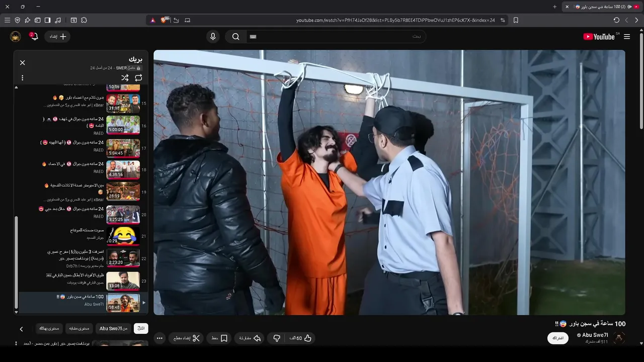Play playlist video 16, 24 ساعه بدون جوال في كهف
Screen dimensions: 644x362
click(83, 125)
